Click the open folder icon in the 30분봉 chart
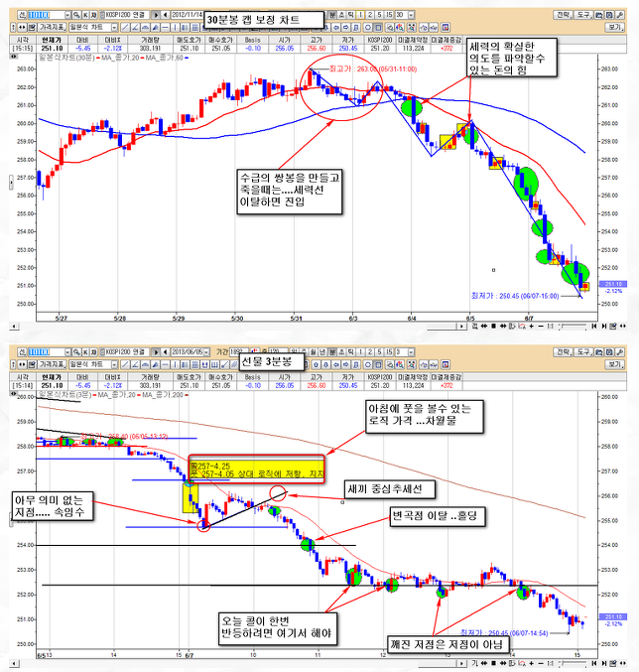The image size is (639, 672). (598, 15)
